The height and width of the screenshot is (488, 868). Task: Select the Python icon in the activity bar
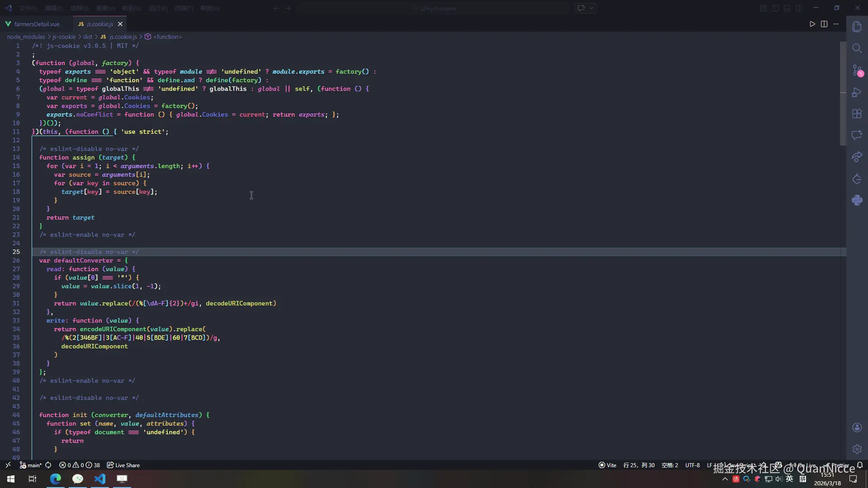tap(857, 200)
